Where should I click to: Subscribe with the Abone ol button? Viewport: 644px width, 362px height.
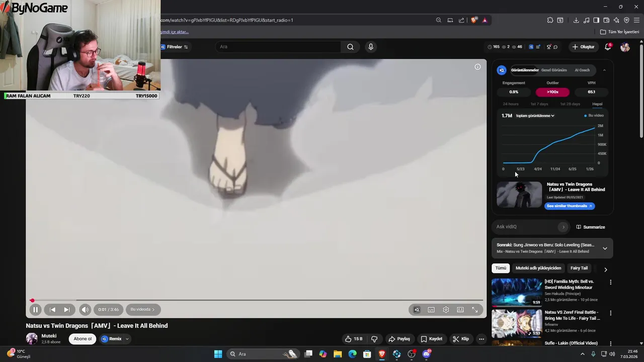[x=83, y=339]
